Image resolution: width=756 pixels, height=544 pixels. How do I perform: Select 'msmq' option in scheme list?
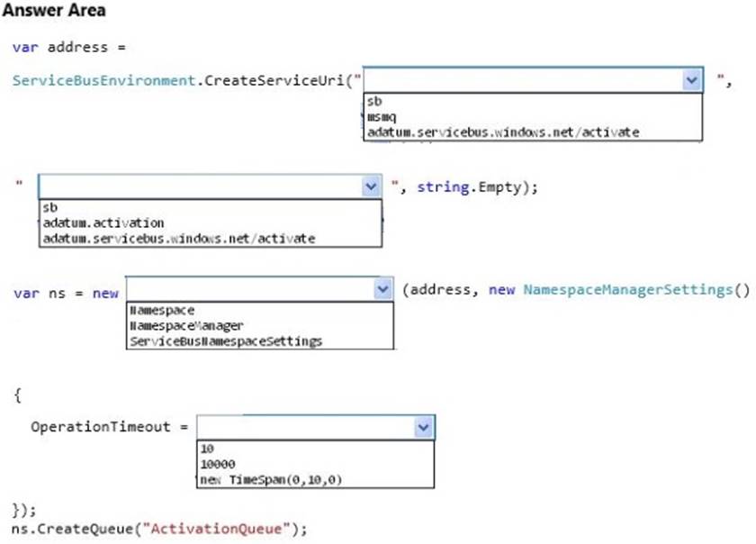tap(382, 117)
